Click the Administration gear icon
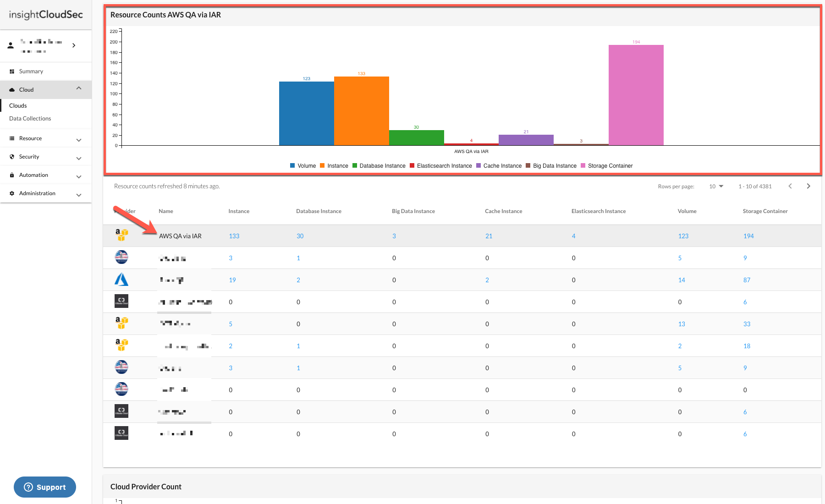Screen dimensions: 825x504 (x=12, y=193)
